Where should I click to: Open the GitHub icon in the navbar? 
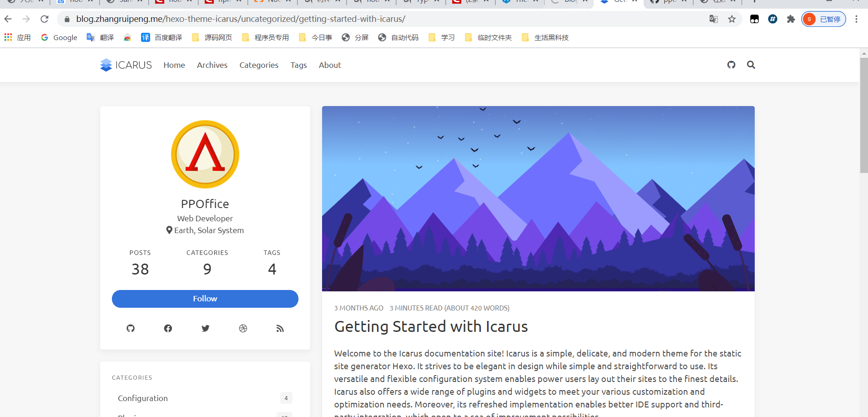731,65
